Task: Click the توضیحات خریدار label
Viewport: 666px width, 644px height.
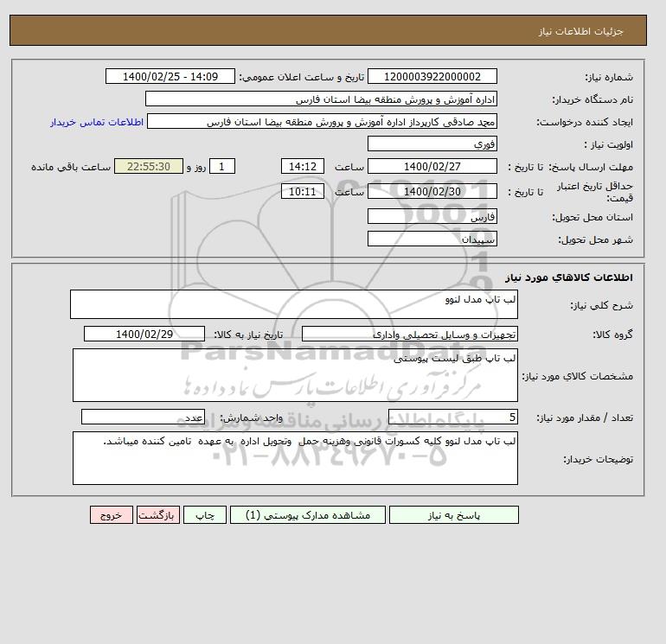Action: pos(598,459)
